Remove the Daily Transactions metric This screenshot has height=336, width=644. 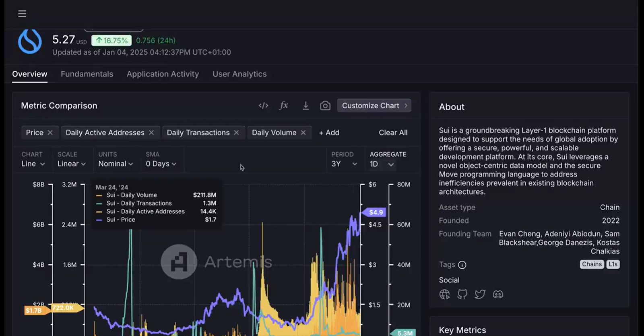click(236, 133)
